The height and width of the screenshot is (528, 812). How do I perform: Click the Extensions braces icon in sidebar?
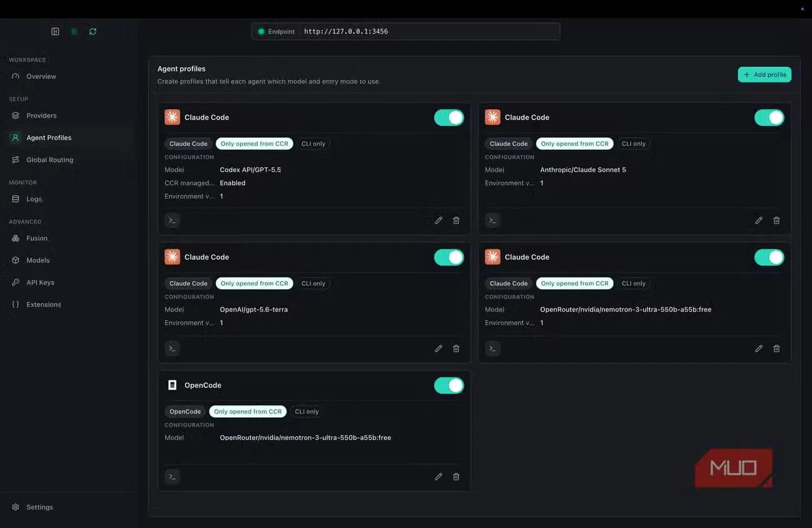[16, 305]
